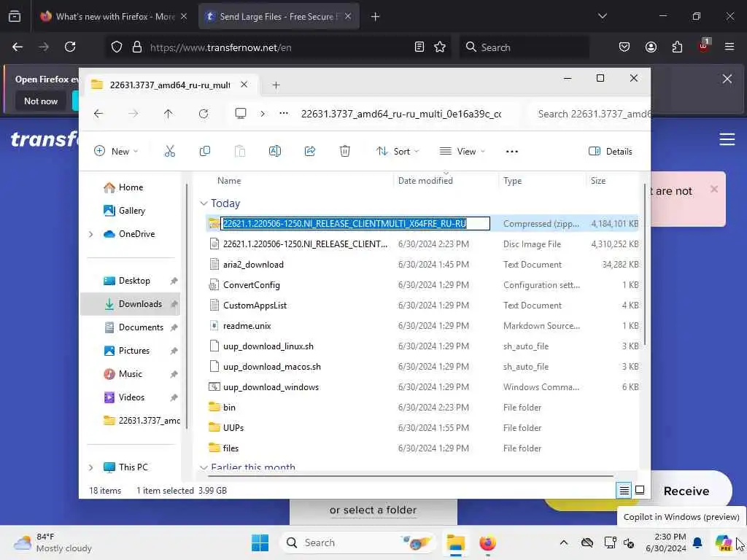
Task: Expand This PC in navigation pane
Action: coord(91,467)
